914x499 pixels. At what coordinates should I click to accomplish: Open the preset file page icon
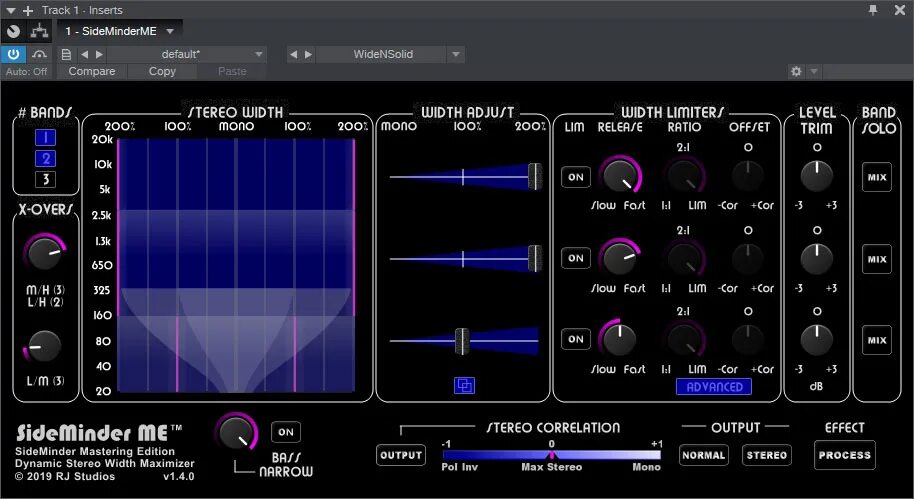point(66,54)
